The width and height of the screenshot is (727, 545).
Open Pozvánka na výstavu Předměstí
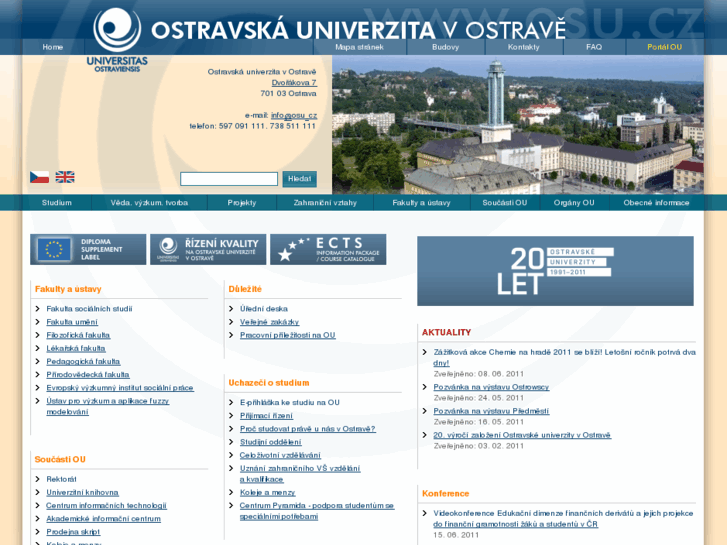coord(491,411)
